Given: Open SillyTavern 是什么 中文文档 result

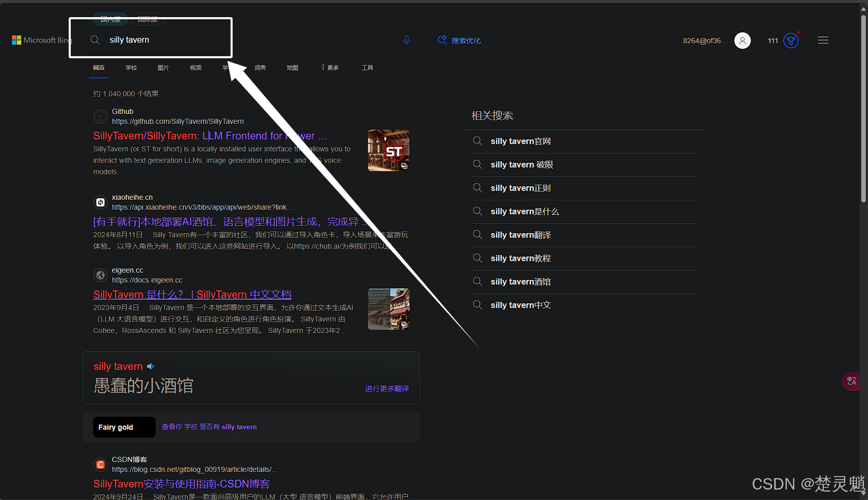Looking at the screenshot, I should (x=192, y=294).
